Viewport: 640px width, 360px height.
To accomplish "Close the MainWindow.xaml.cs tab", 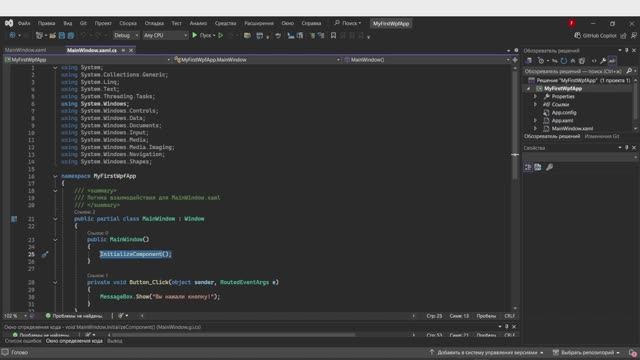I will [131, 50].
